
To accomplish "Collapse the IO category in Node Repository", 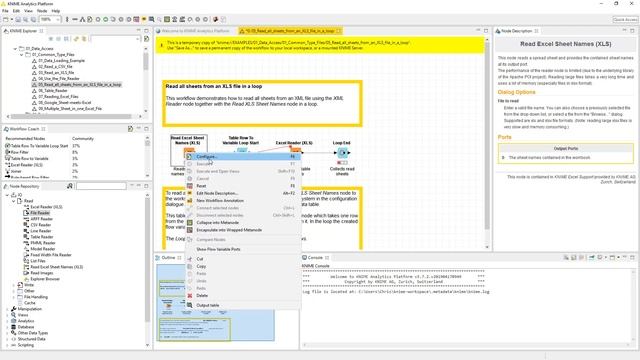I will coord(7,195).
